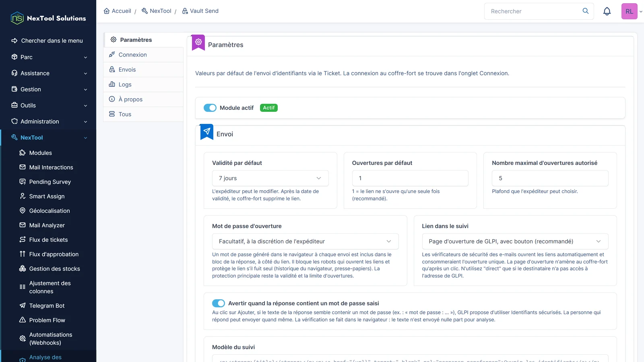Click the Flux d'approbation arrows icon
This screenshot has width=644, height=362.
click(23, 254)
